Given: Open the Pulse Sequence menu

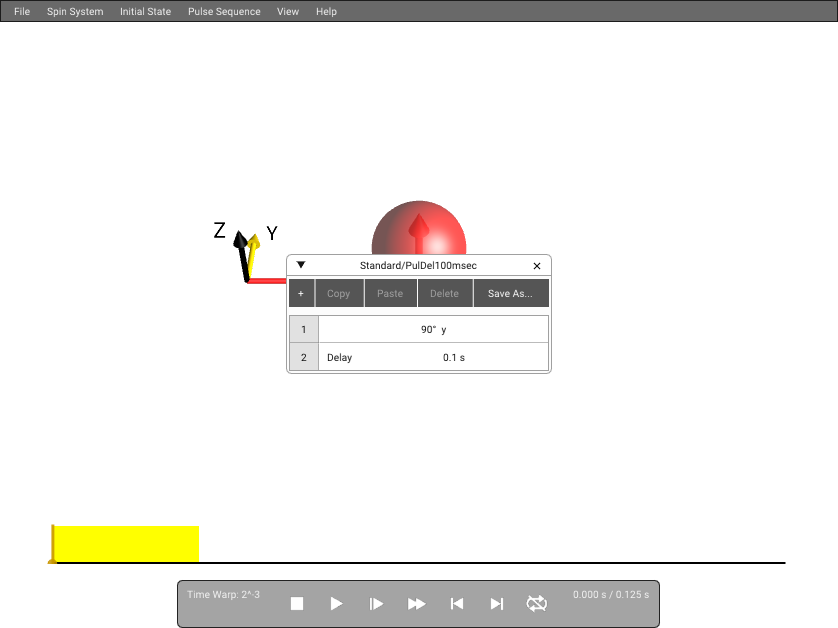Looking at the screenshot, I should click(x=224, y=11).
